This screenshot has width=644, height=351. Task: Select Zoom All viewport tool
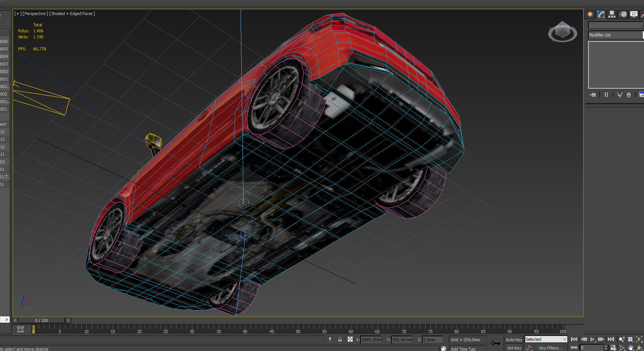click(630, 339)
